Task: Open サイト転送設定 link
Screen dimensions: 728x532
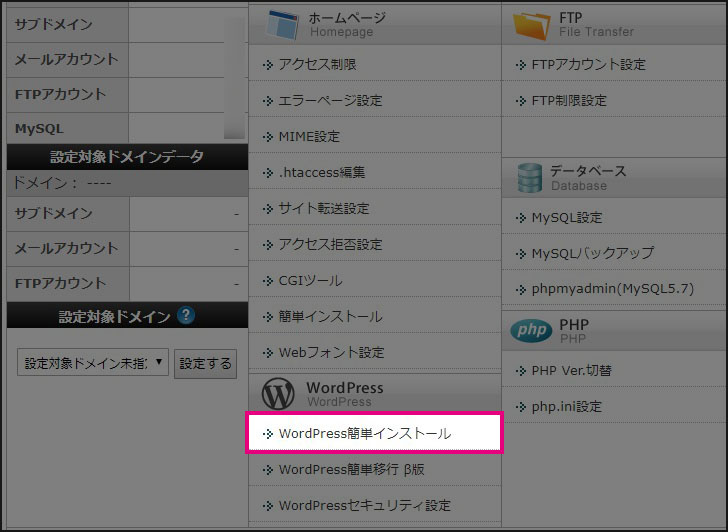Action: 324,208
